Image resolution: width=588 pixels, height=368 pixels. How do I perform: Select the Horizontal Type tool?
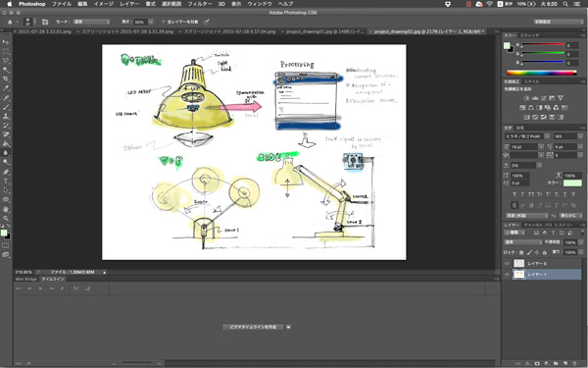coord(6,181)
